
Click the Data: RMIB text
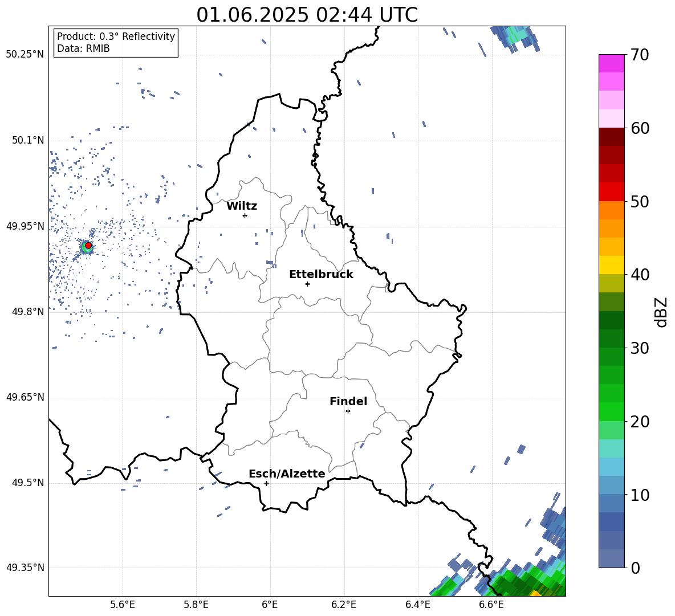click(83, 48)
